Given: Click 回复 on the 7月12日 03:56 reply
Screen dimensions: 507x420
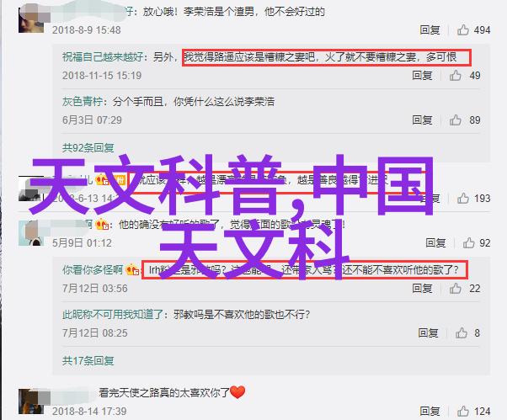Looking at the screenshot, I should click(x=422, y=288).
